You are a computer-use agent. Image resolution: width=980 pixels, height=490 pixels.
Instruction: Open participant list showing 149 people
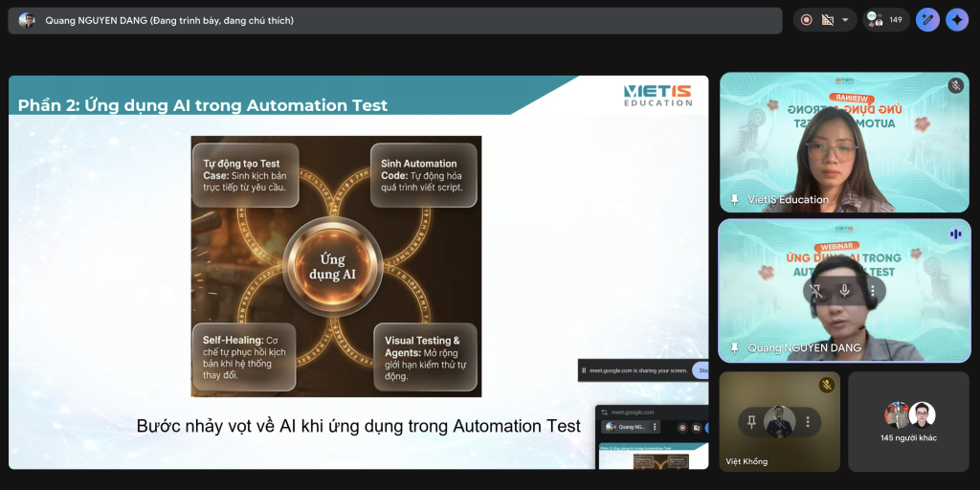[x=885, y=20]
